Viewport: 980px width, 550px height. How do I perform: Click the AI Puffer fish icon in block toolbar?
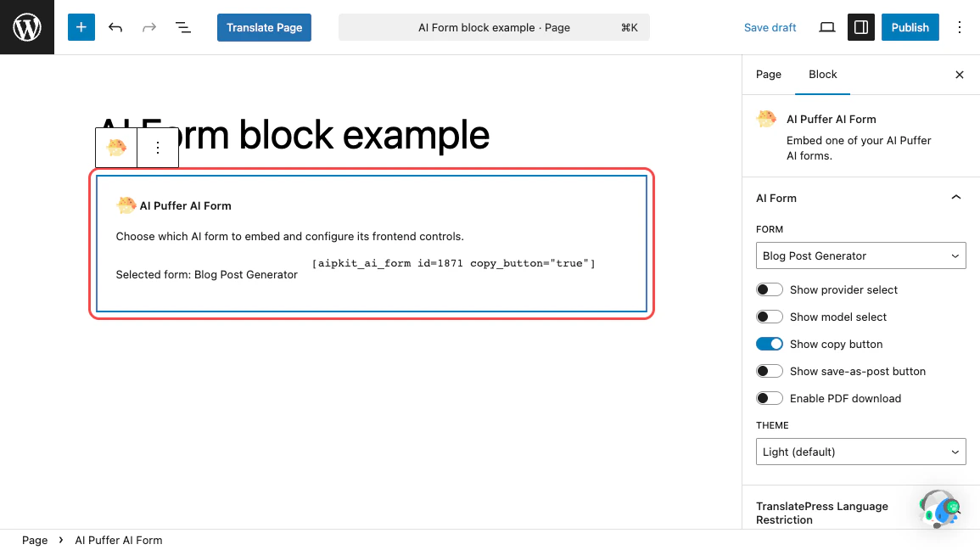(115, 147)
